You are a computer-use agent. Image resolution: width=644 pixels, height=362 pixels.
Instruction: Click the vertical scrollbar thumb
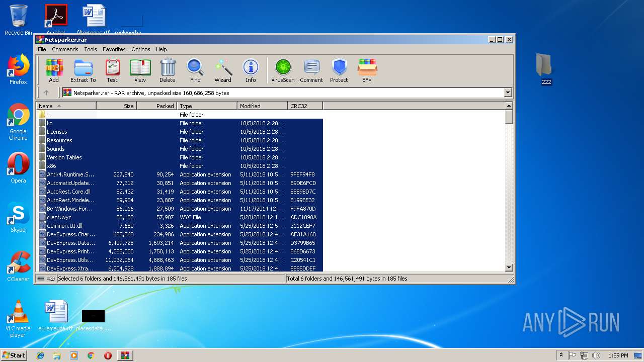(509, 117)
